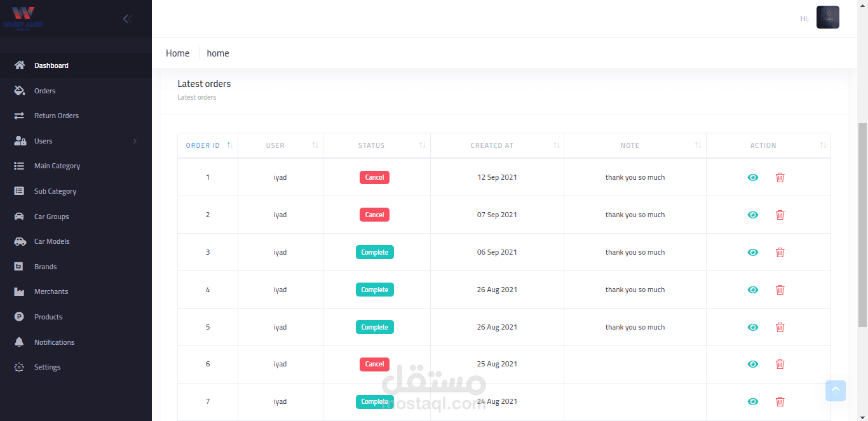
Task: Open Car Groups menu item
Action: (x=76, y=217)
